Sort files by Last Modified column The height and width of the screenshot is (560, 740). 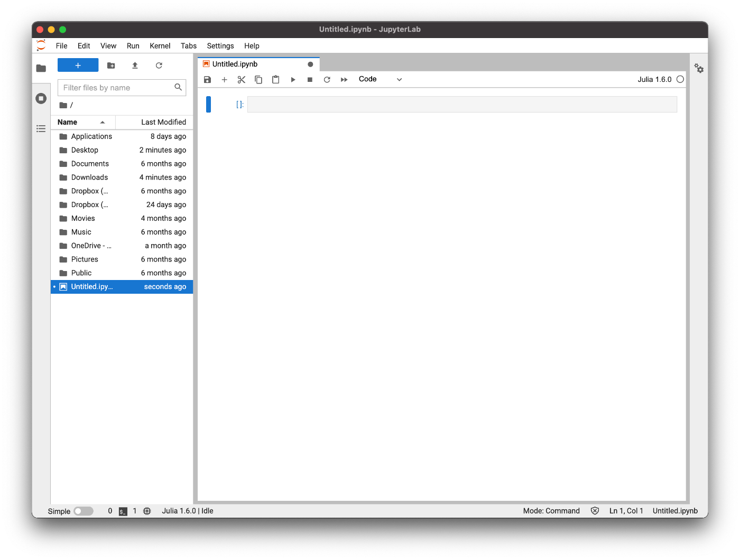click(x=154, y=122)
